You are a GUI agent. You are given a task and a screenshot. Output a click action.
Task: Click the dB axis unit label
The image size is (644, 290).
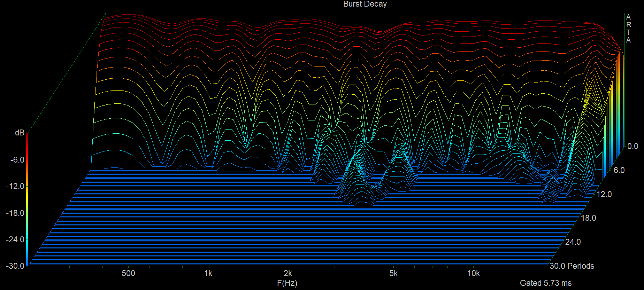click(x=20, y=133)
